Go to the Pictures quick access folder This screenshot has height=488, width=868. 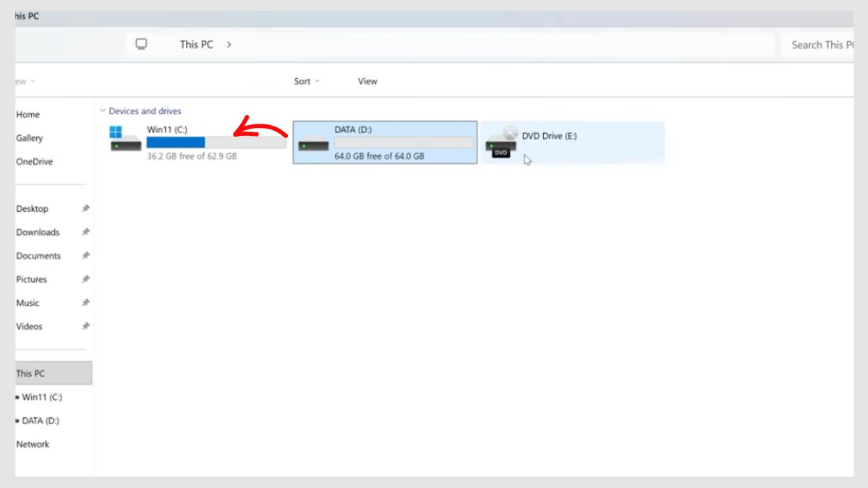(32, 279)
